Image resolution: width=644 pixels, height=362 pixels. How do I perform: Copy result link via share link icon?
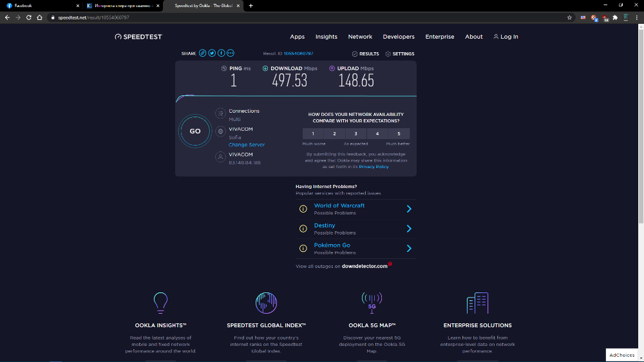(202, 53)
